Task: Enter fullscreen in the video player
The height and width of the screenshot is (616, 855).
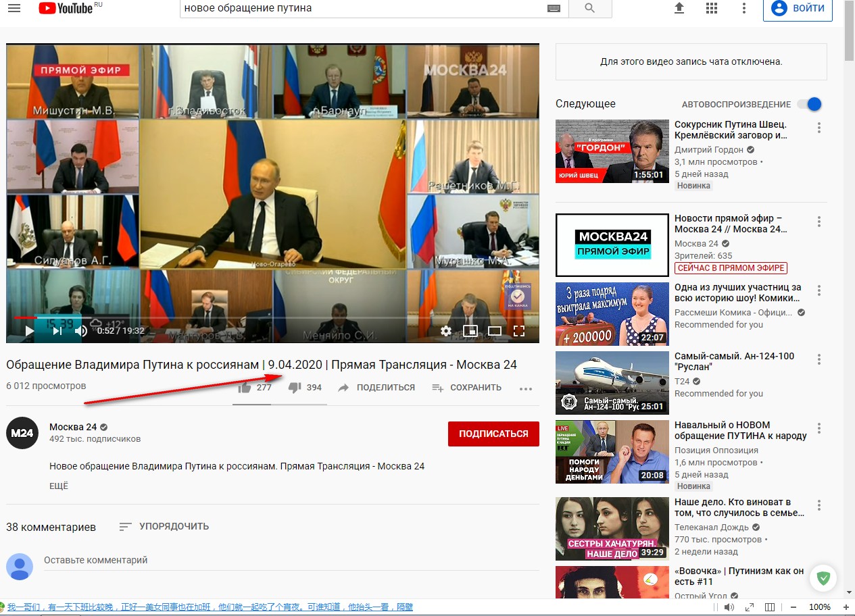Action: 519,331
